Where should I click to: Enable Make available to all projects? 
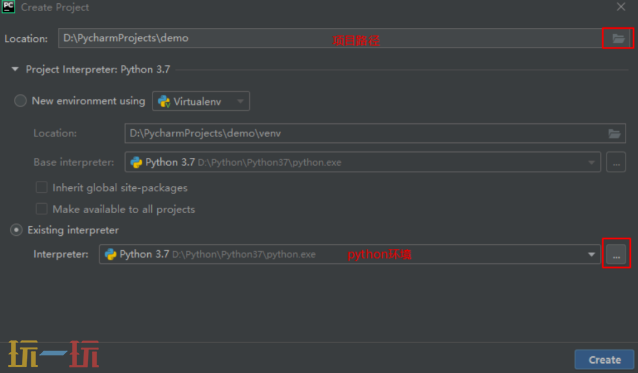[x=42, y=209]
